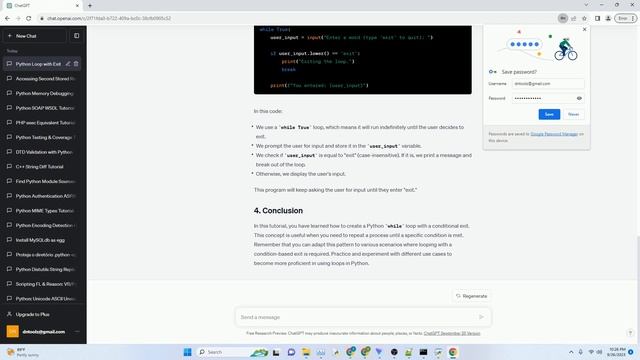
Task: Open the Python Unicode ASCII conversation
Action: [42, 299]
